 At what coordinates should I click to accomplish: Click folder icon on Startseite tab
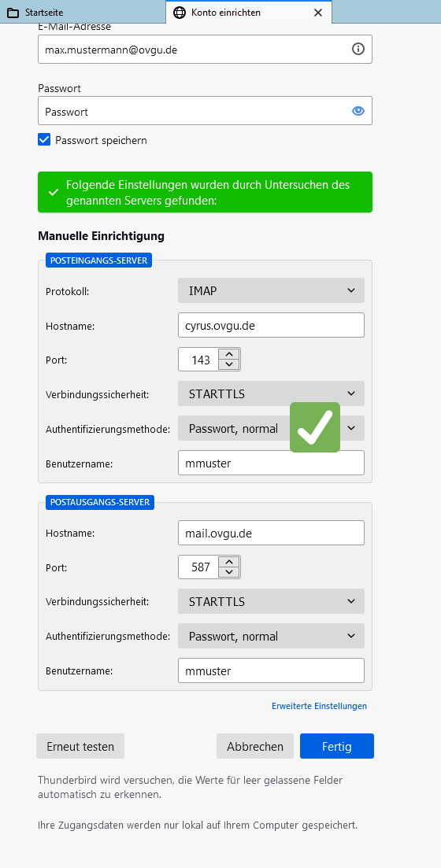[x=13, y=12]
